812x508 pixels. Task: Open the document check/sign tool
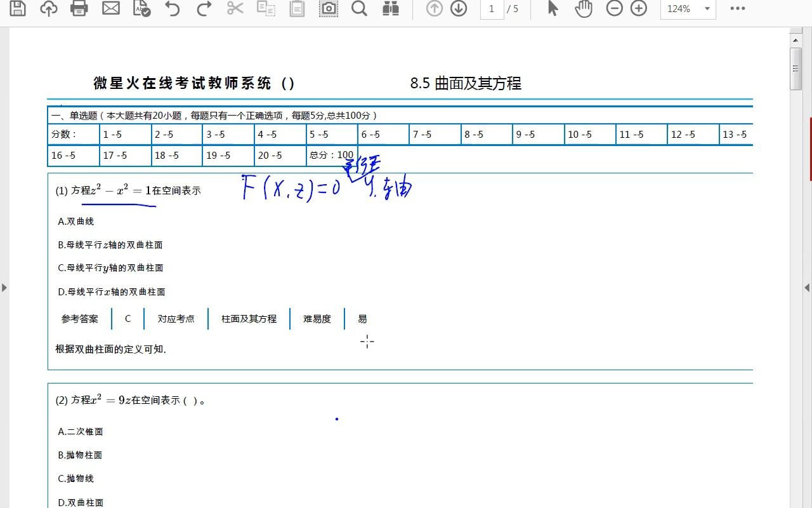[142, 8]
